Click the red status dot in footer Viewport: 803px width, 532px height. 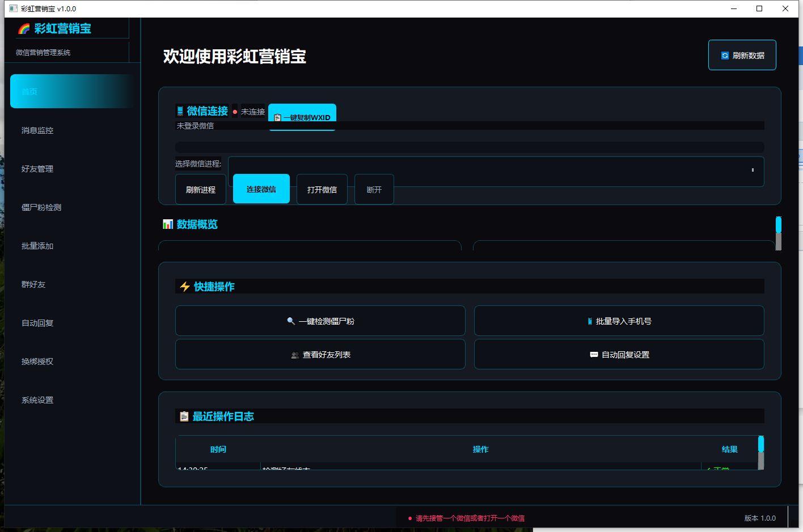tap(410, 518)
